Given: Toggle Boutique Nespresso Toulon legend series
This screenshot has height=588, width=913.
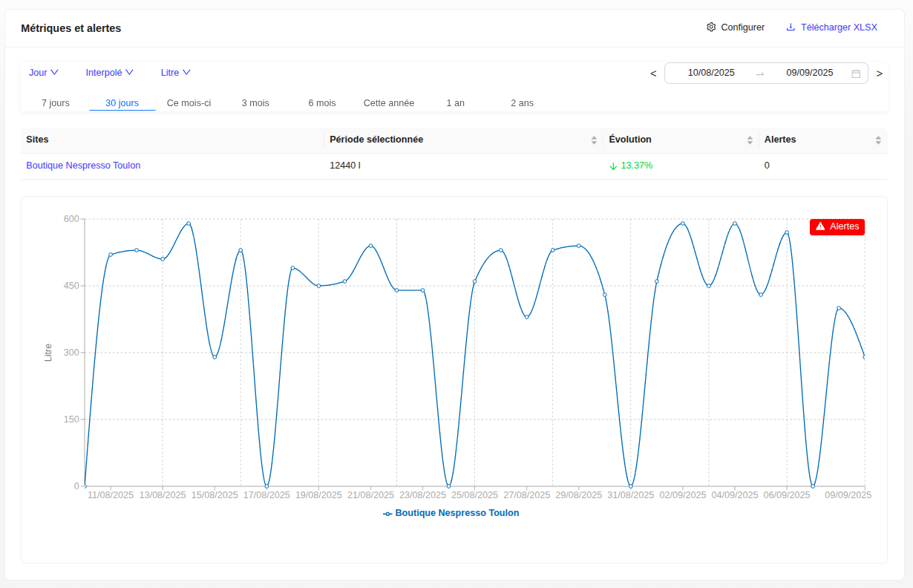Looking at the screenshot, I should tap(451, 513).
